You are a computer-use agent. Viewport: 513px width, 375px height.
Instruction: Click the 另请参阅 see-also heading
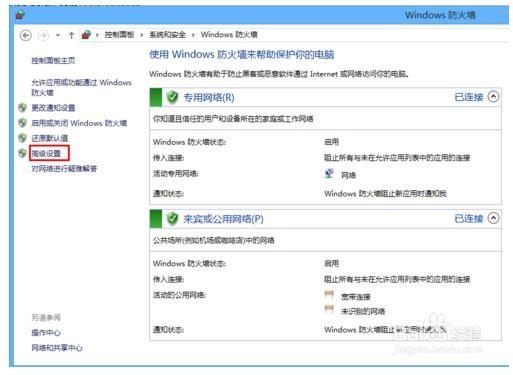[x=46, y=317]
